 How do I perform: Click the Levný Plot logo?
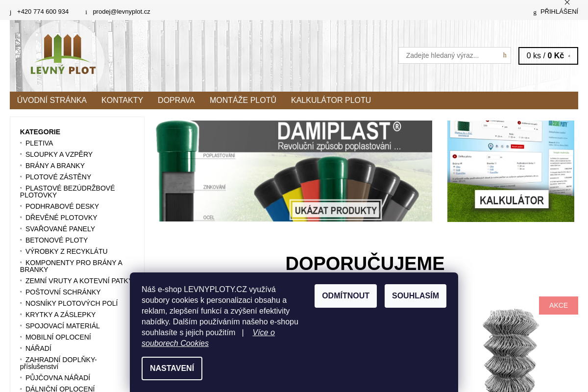click(63, 54)
